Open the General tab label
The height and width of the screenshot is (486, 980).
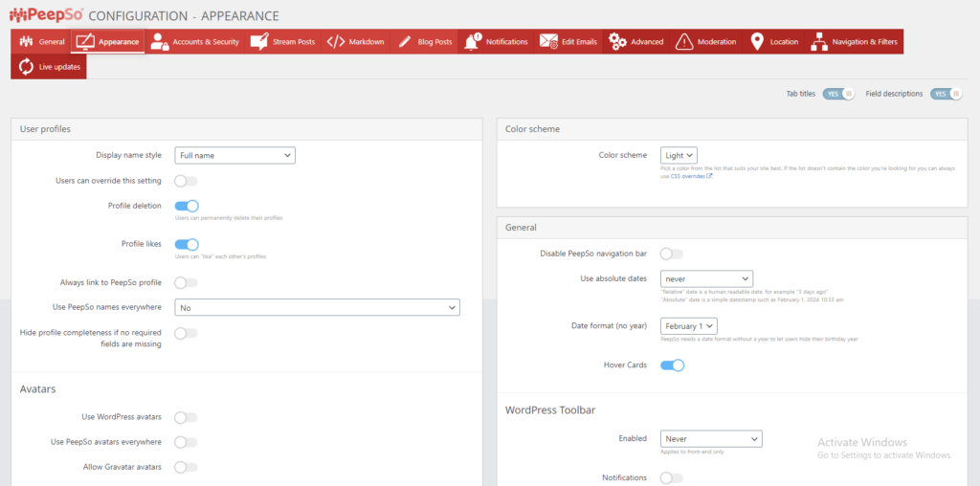(52, 42)
